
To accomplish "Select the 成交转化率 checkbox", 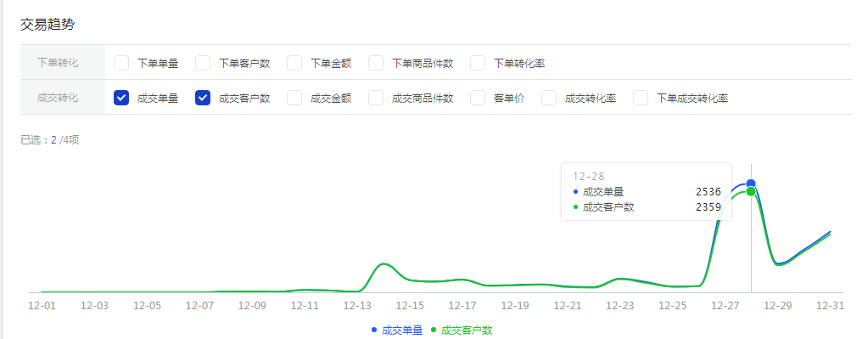I will point(549,98).
